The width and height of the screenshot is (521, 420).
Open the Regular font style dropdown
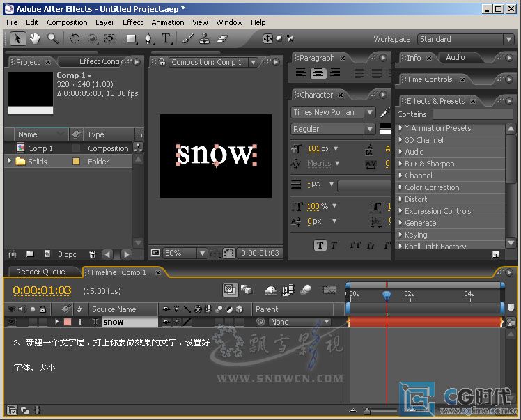click(333, 129)
